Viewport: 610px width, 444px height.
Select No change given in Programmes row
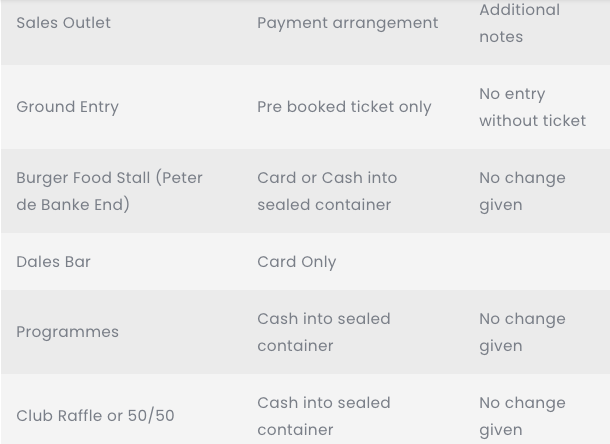click(x=522, y=332)
